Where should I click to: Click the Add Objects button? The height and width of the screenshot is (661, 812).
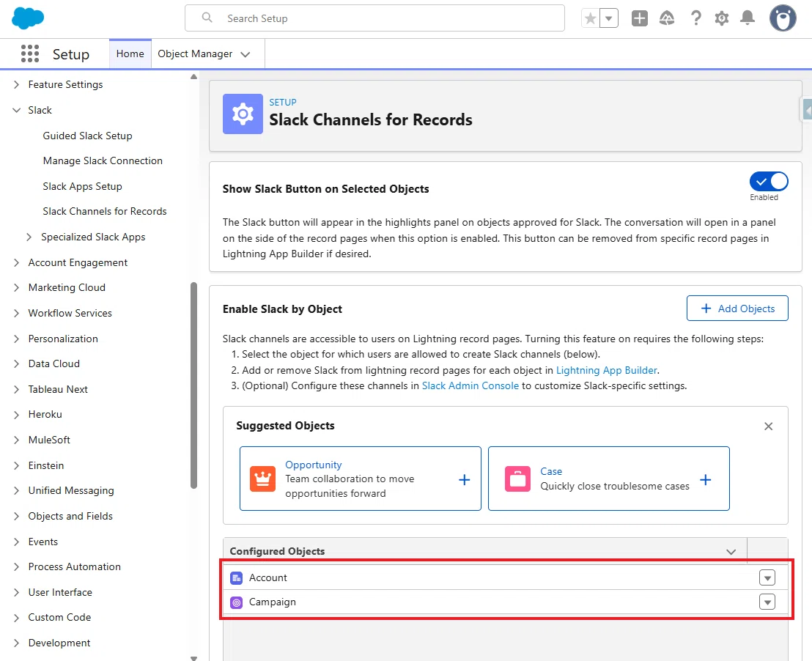coord(737,309)
